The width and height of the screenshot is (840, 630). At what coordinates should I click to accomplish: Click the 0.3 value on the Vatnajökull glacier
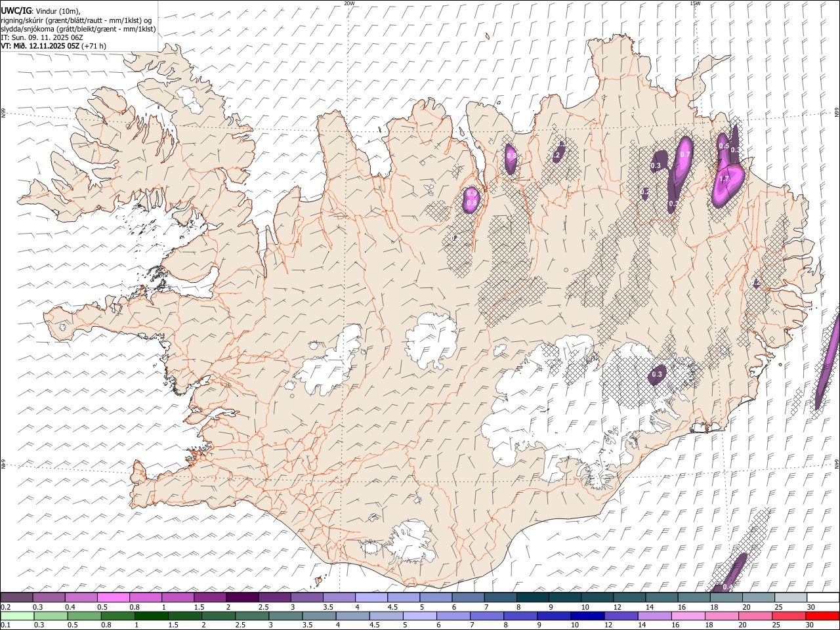click(657, 374)
